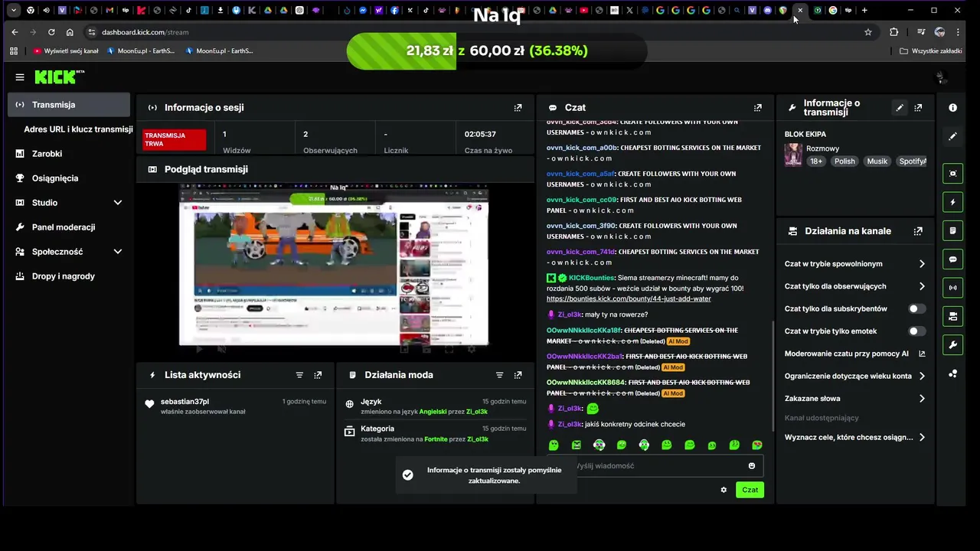Viewport: 980px width, 551px height.
Task: Pop out the Informacje o sesji panel
Action: pyautogui.click(x=518, y=108)
